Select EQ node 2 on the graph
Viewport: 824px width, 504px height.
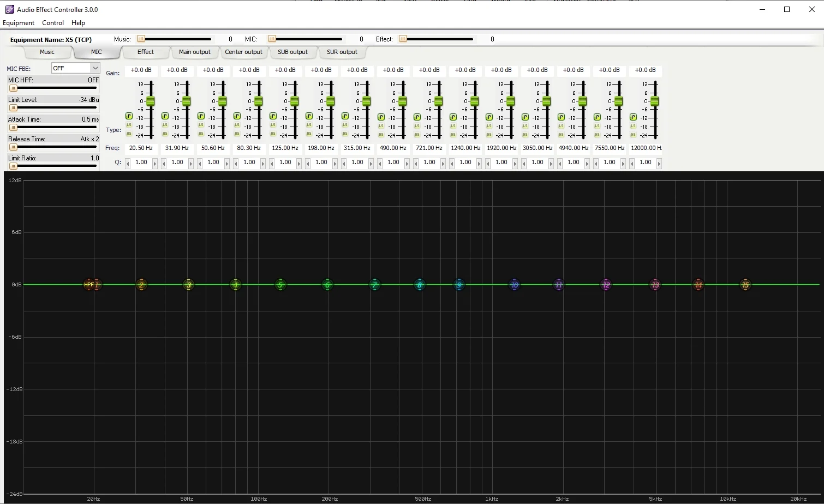pos(141,285)
